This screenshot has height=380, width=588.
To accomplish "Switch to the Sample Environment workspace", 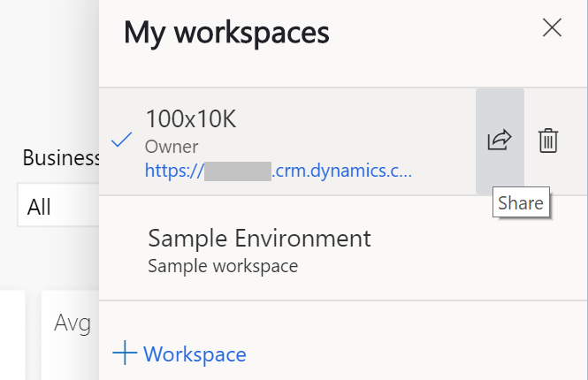I will (259, 238).
